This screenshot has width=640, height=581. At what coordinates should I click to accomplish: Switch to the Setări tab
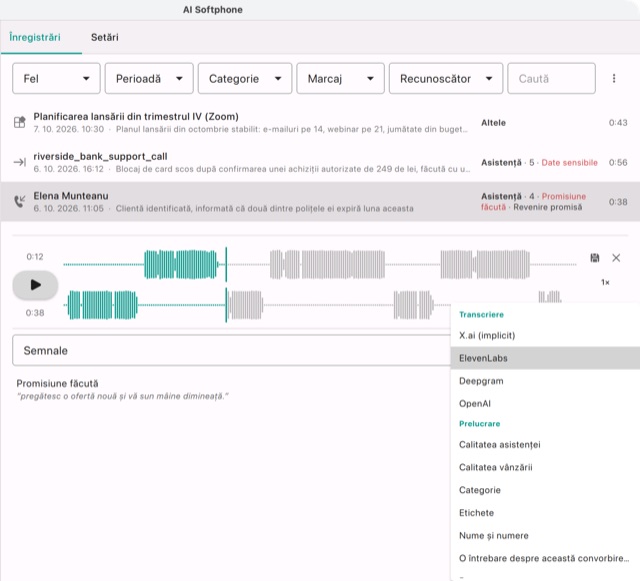(x=104, y=37)
